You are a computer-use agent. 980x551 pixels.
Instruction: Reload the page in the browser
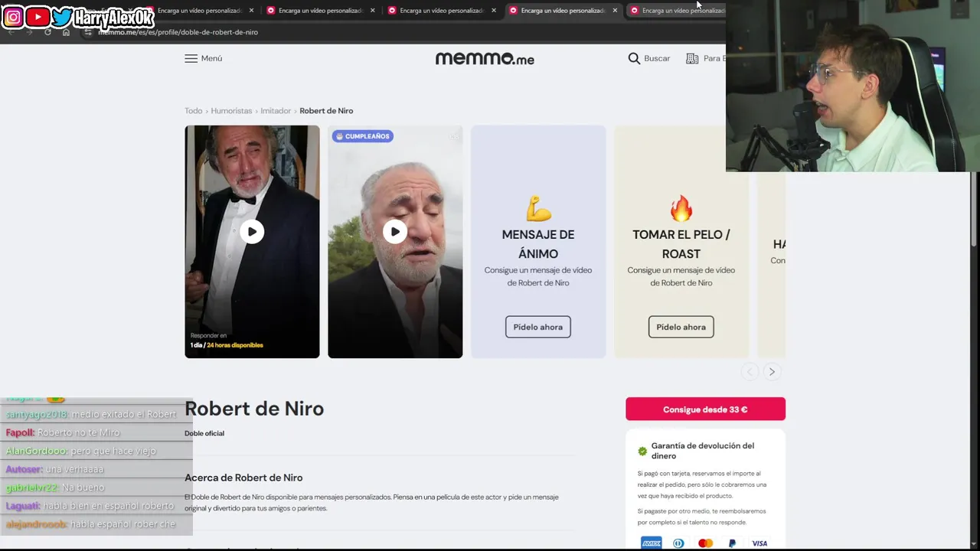tap(47, 32)
